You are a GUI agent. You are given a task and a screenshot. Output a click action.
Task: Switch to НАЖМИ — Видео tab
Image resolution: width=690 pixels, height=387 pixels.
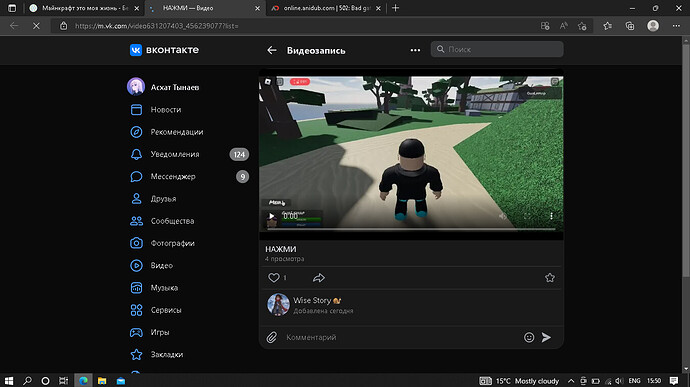pos(205,8)
